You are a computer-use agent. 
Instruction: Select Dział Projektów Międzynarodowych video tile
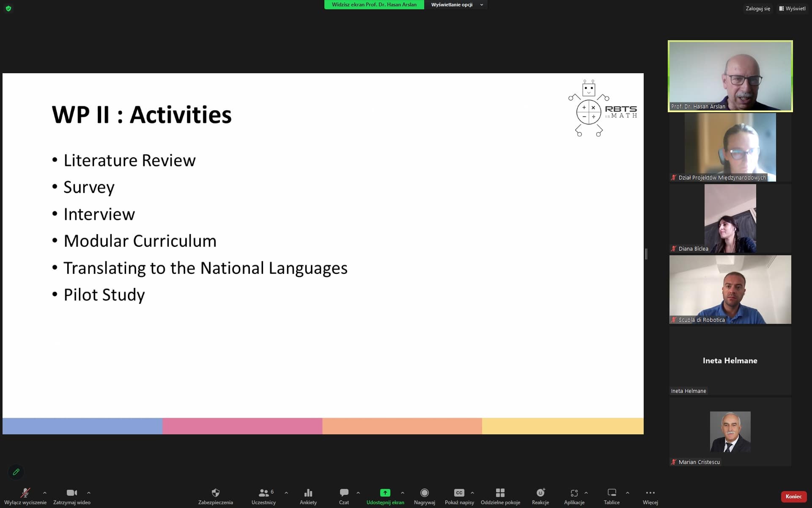(730, 147)
